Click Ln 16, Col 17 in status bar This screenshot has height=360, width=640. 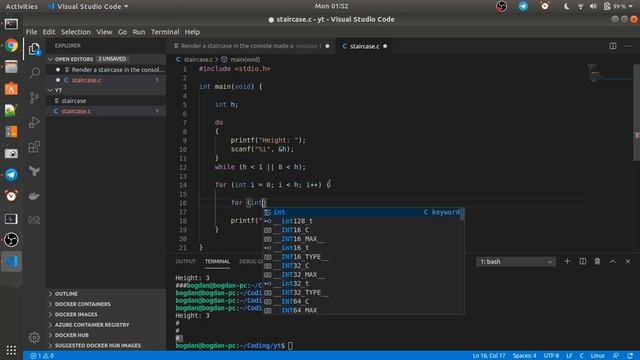coord(489,356)
